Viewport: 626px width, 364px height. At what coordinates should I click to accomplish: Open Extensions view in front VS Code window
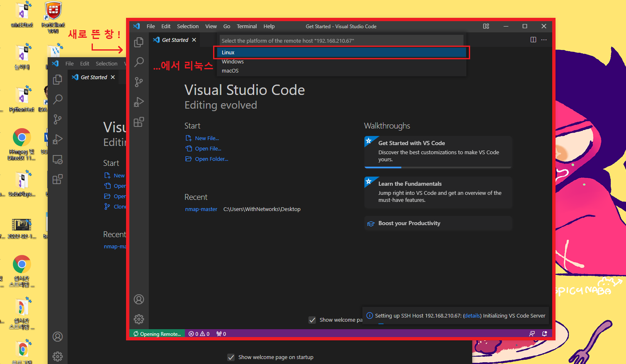click(139, 122)
